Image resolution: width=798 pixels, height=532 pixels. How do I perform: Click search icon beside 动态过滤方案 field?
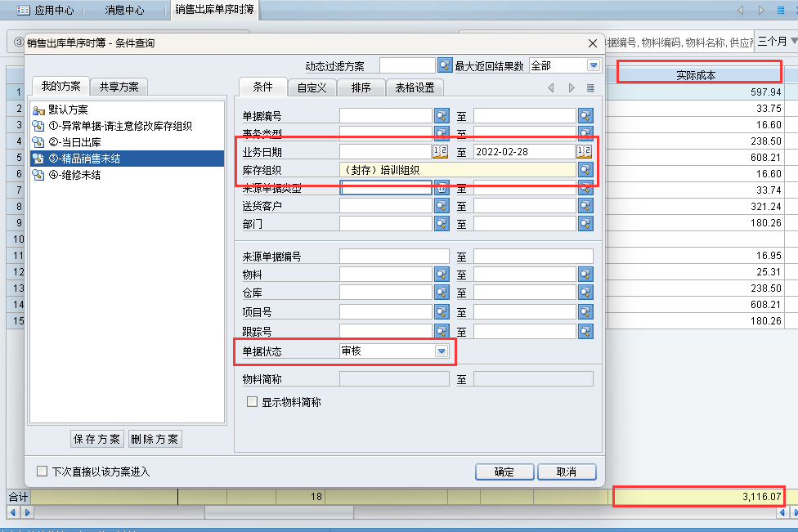[445, 65]
